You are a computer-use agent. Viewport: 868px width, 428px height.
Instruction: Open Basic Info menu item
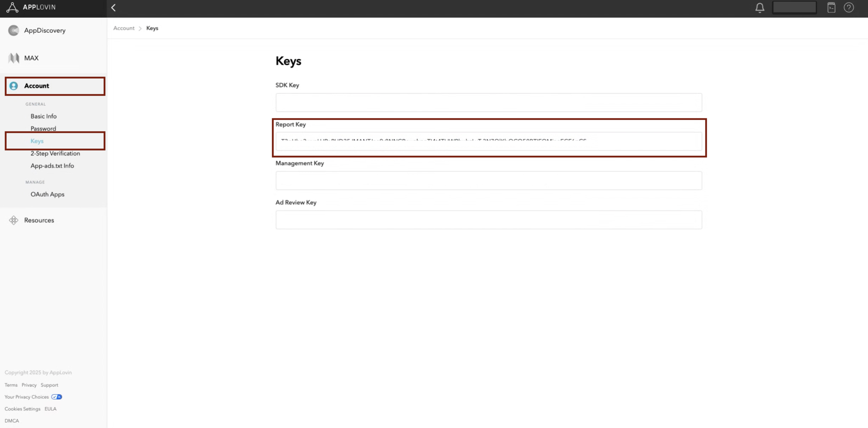click(x=43, y=116)
